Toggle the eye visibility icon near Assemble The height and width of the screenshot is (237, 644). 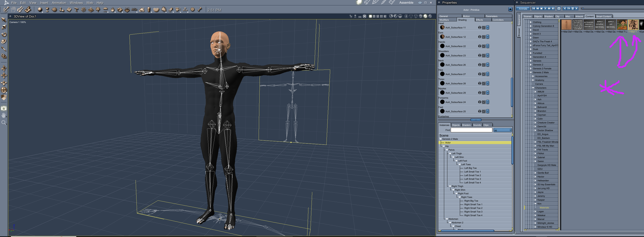[420, 3]
